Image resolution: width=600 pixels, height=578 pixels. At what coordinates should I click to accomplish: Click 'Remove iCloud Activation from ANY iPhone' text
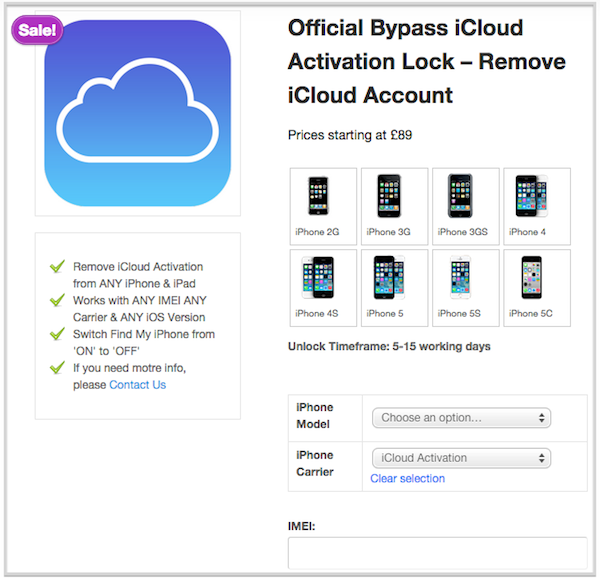point(138,275)
